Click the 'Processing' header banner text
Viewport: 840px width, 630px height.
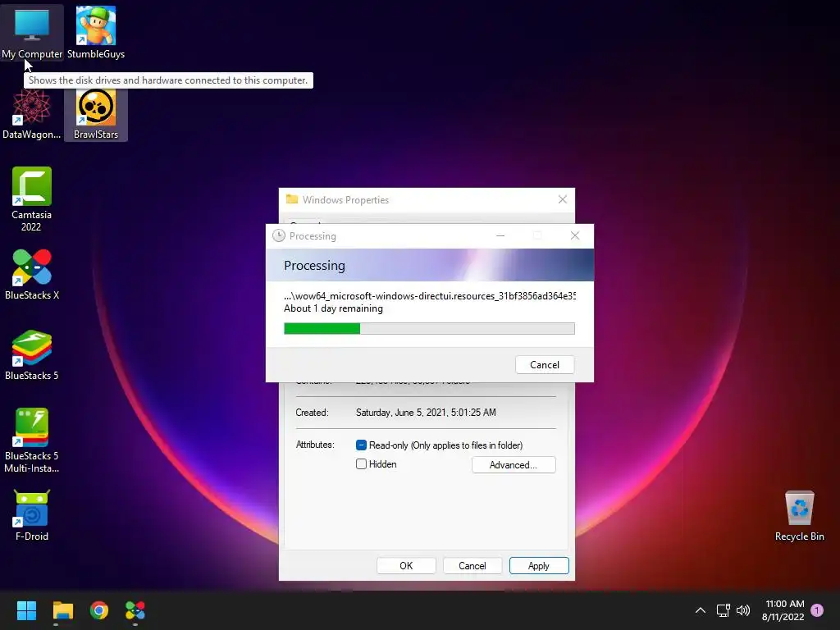314,266
